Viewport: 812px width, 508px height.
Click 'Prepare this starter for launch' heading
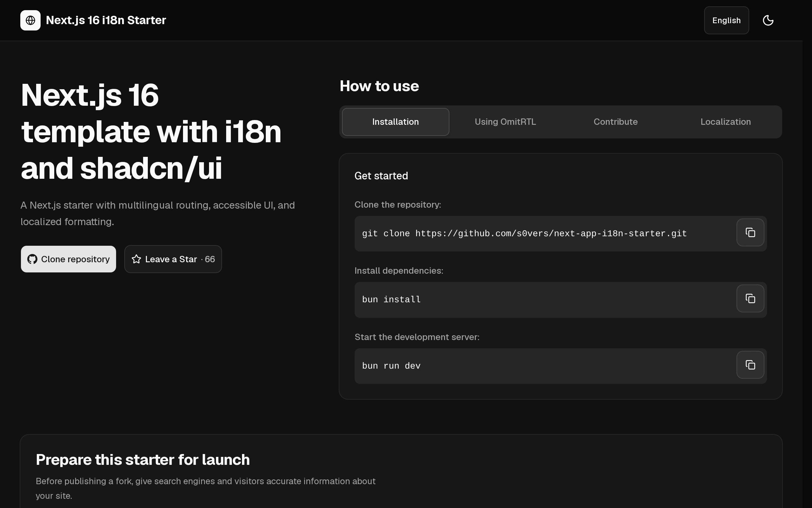pos(143,460)
